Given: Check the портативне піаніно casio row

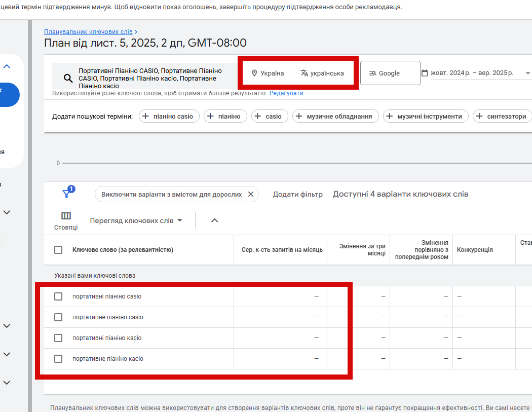Looking at the screenshot, I should coord(58,317).
